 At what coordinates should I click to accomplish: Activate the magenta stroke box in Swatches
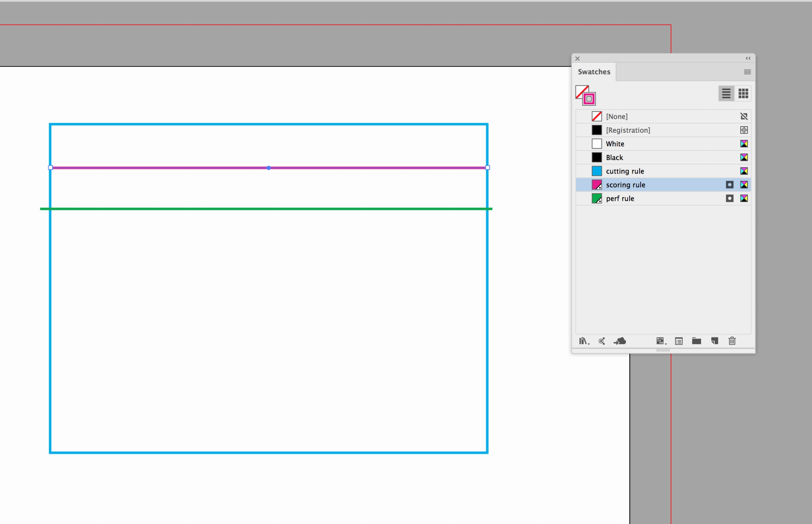tap(590, 99)
